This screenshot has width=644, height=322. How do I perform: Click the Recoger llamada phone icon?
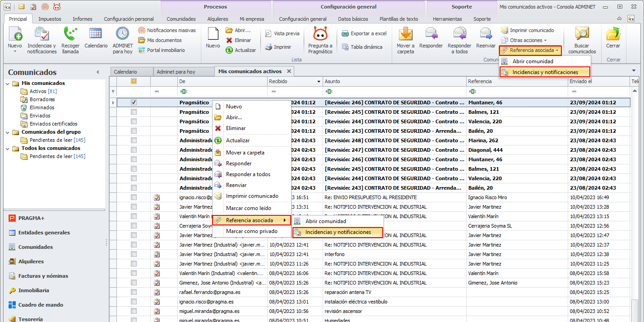[x=70, y=34]
